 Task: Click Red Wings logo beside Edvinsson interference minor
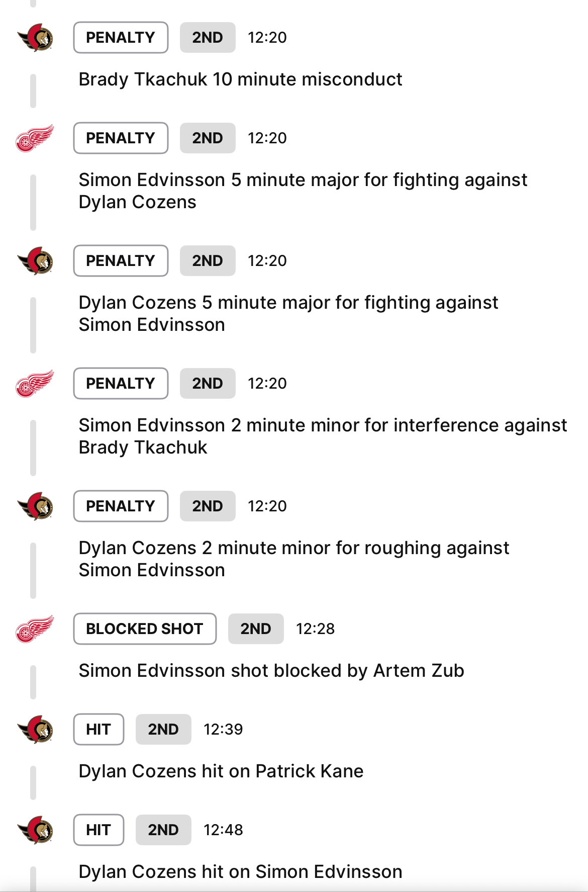pos(35,384)
